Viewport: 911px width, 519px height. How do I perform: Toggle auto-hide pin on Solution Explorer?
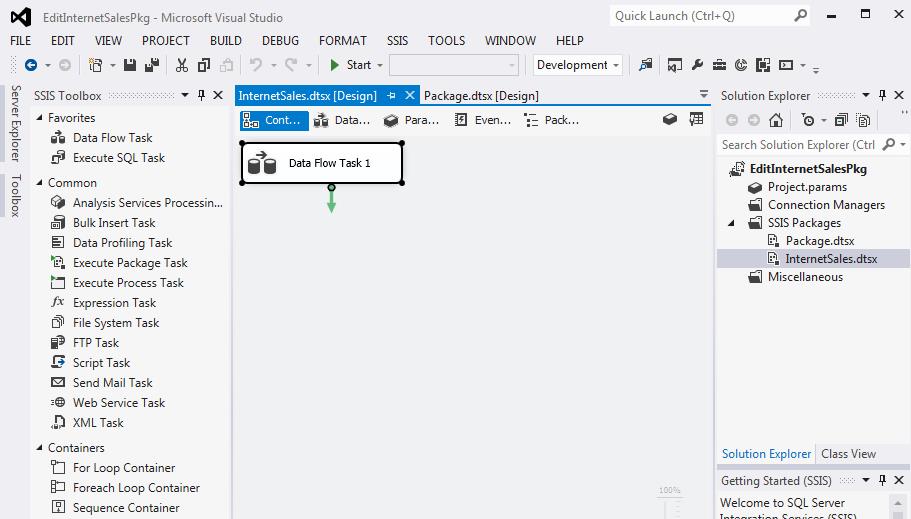click(x=882, y=96)
